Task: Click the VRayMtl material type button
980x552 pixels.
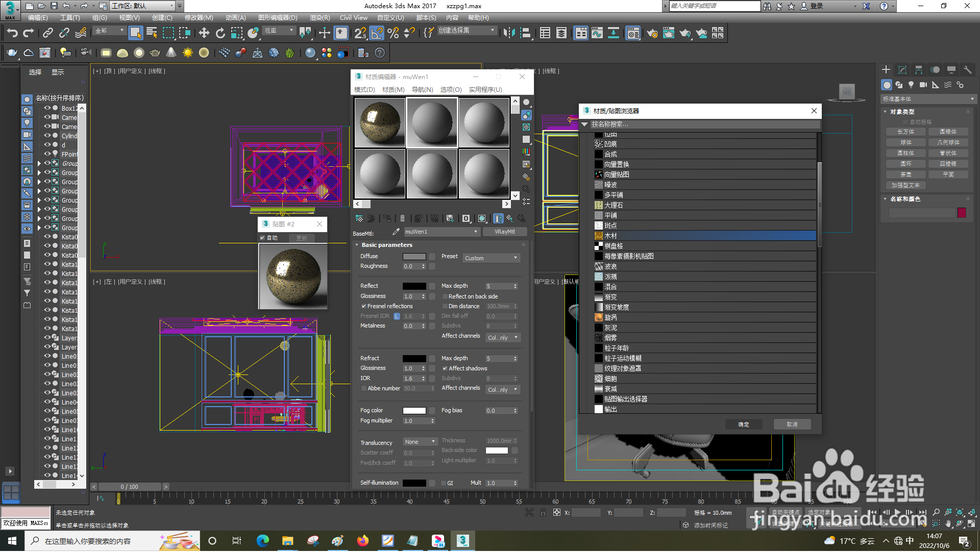Action: tap(504, 232)
